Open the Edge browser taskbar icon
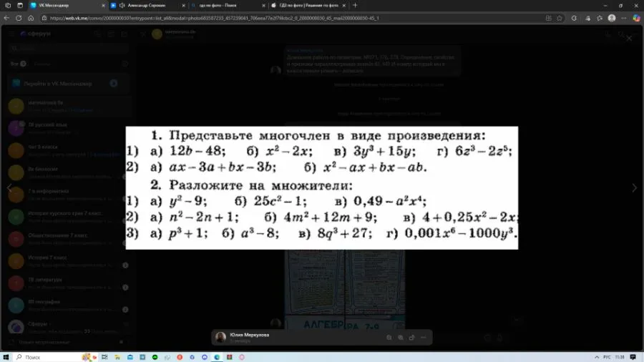The image size is (644, 362). coord(216,357)
